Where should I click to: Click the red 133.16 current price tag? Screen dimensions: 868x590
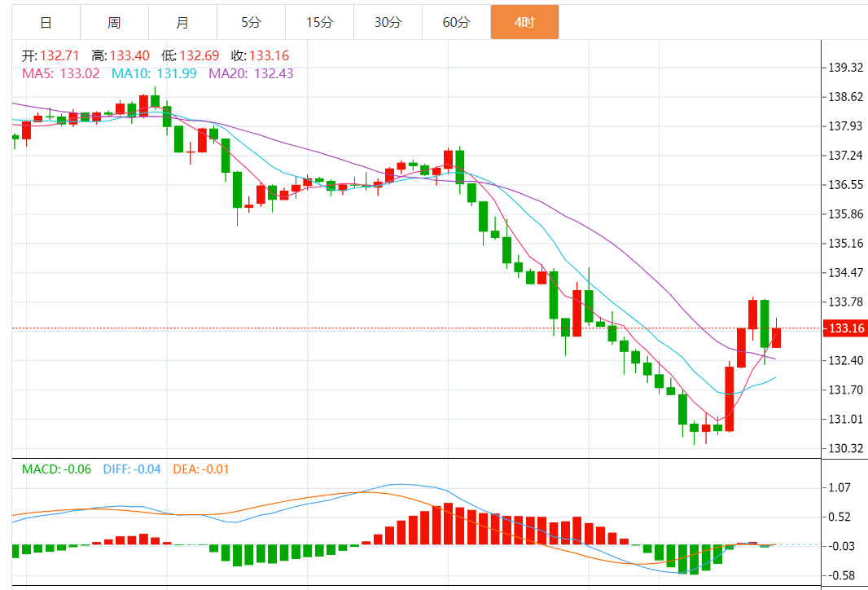[x=845, y=328]
